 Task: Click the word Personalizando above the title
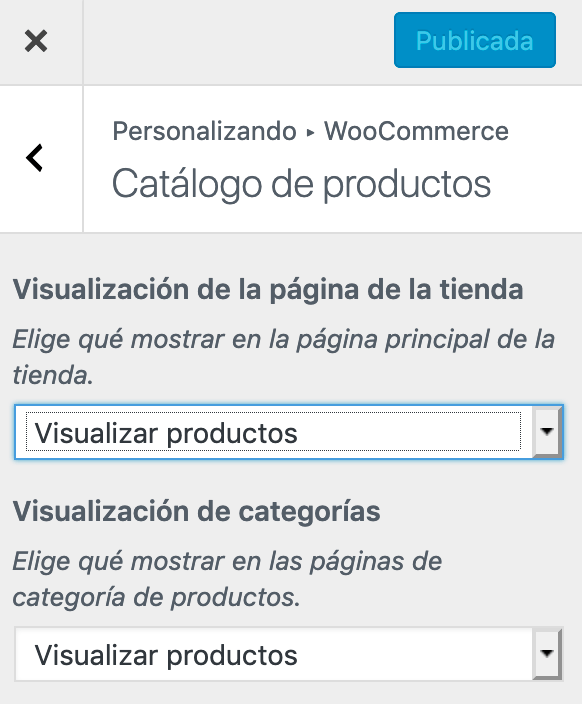tap(204, 131)
